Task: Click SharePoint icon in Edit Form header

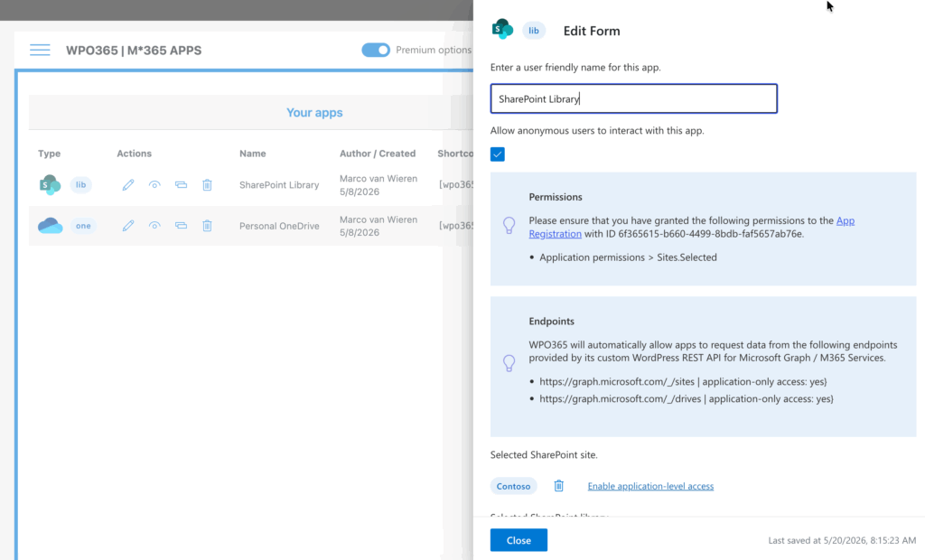Action: (502, 29)
